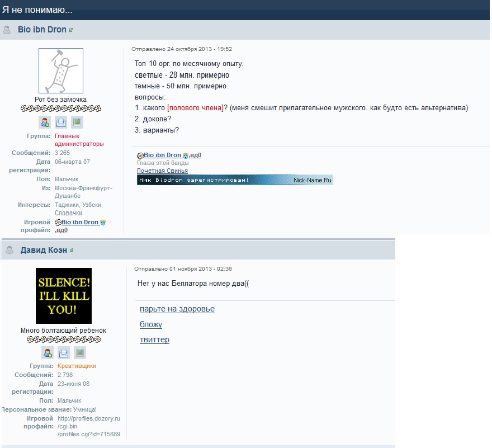Open 'парьте на здоровье' signature link
492x448 pixels.
pyautogui.click(x=177, y=309)
